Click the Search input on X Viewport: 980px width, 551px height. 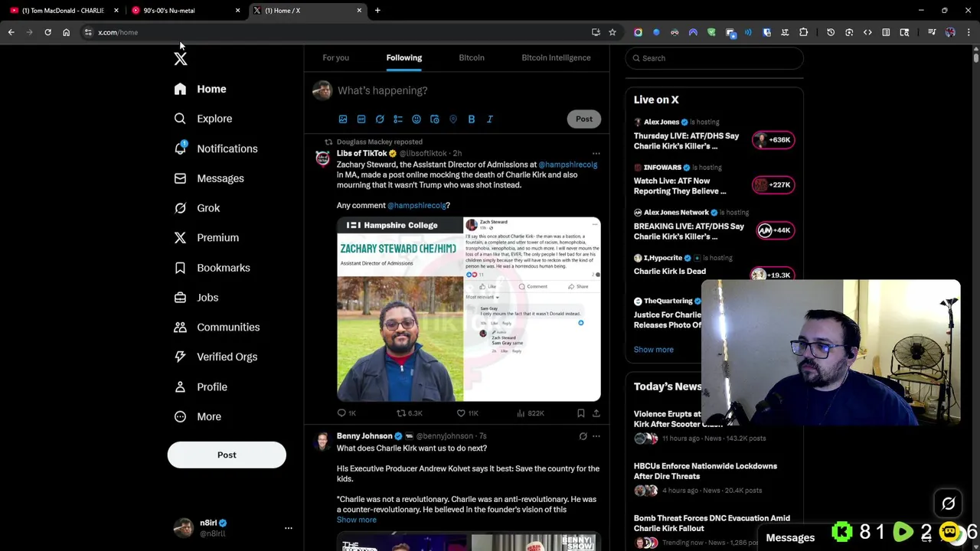tap(714, 58)
